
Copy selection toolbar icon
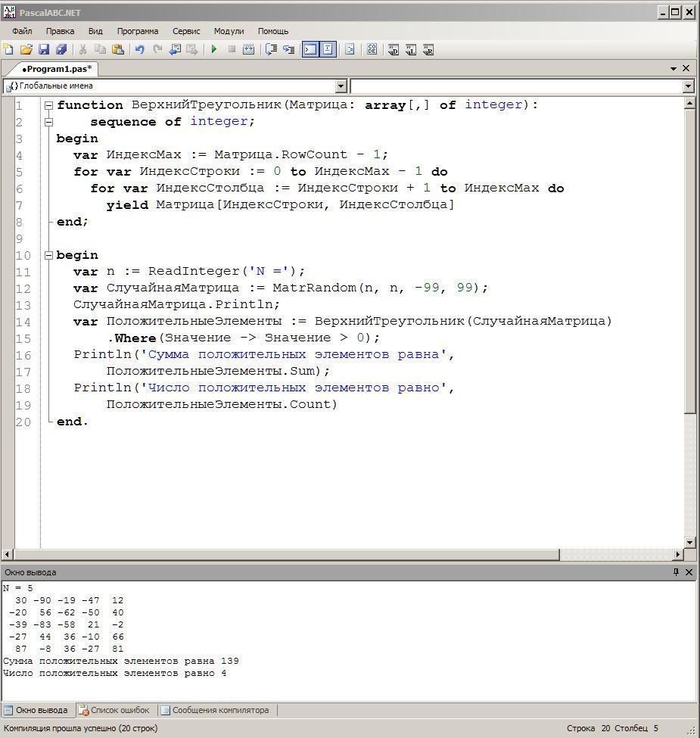(100, 49)
